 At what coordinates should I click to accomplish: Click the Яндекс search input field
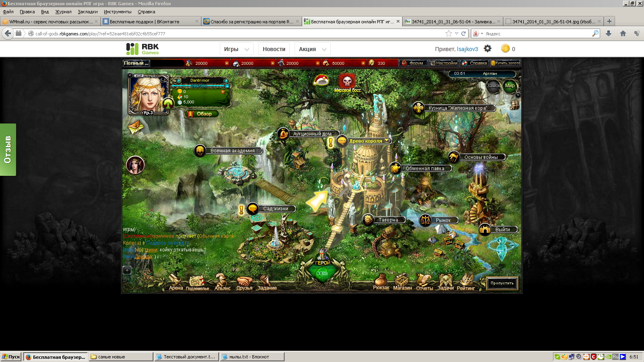click(538, 34)
